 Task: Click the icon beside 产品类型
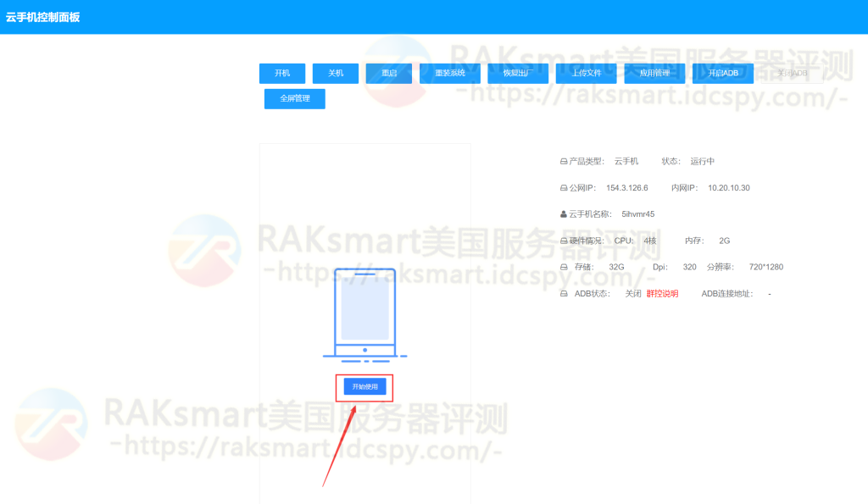[x=564, y=162]
